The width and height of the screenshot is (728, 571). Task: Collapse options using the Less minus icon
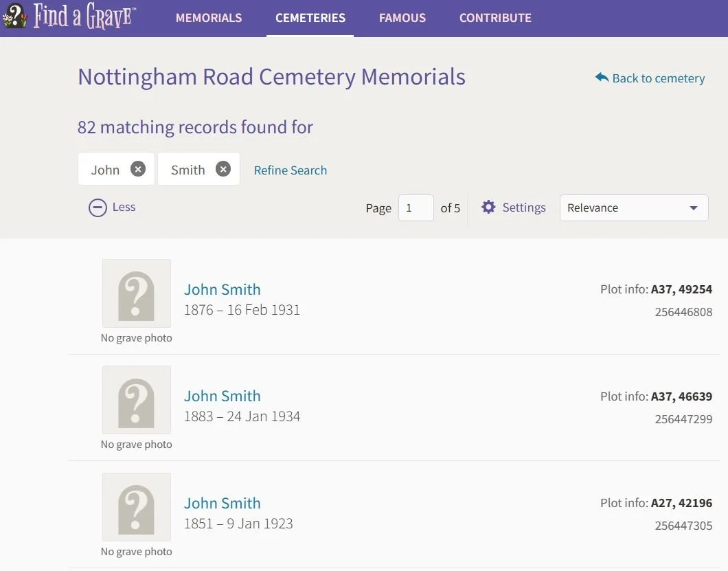pos(98,208)
